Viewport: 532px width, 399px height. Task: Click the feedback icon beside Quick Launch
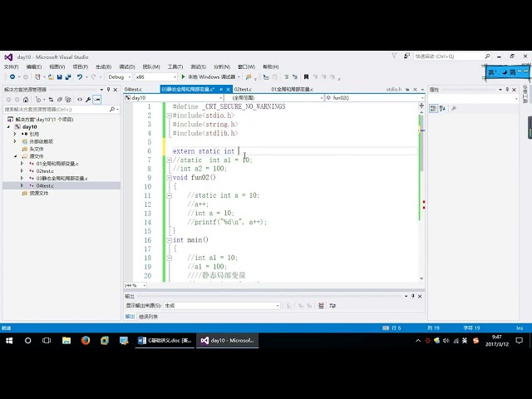(x=406, y=57)
